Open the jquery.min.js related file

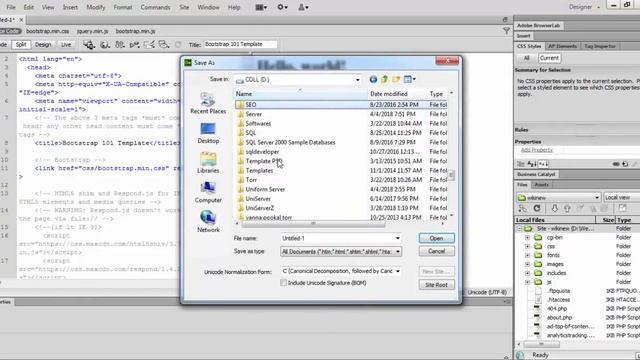[x=93, y=31]
